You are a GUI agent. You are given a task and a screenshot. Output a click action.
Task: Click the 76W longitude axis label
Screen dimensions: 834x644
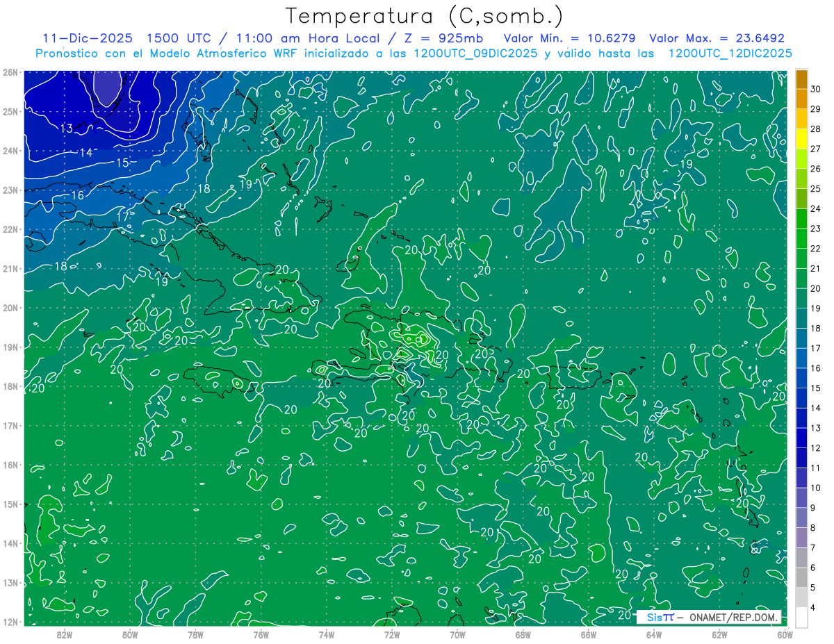pyautogui.click(x=261, y=634)
